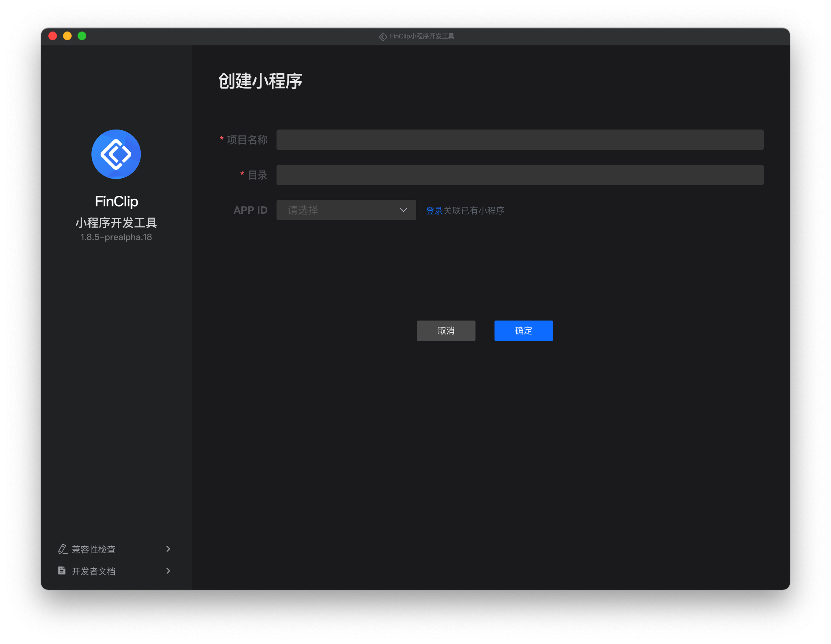Image resolution: width=831 pixels, height=644 pixels.
Task: Minimize window with yellow button
Action: click(x=67, y=36)
